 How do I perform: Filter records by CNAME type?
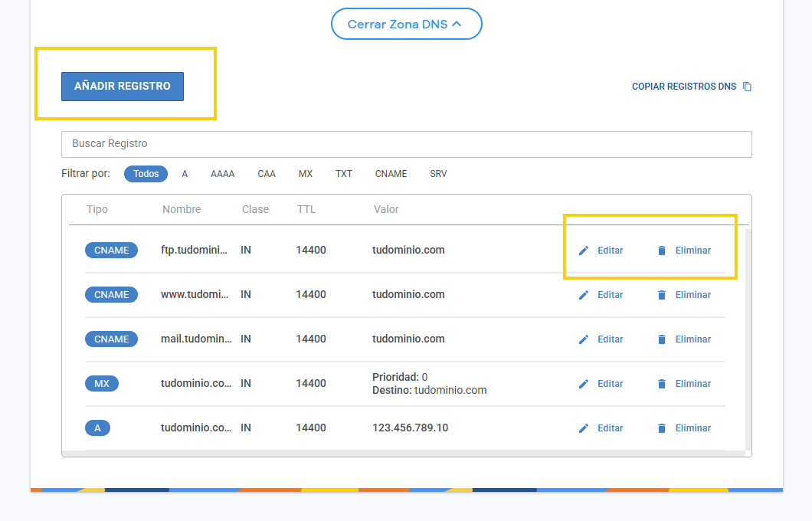point(391,174)
